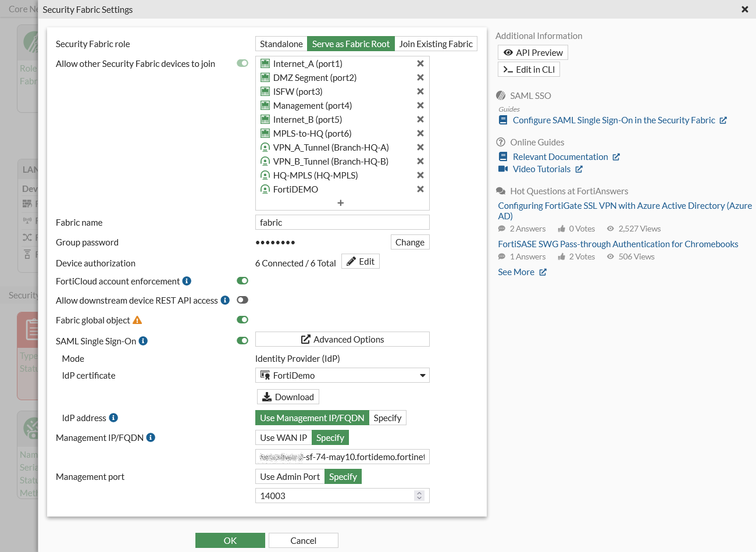Enable downstream device REST API access

point(243,300)
